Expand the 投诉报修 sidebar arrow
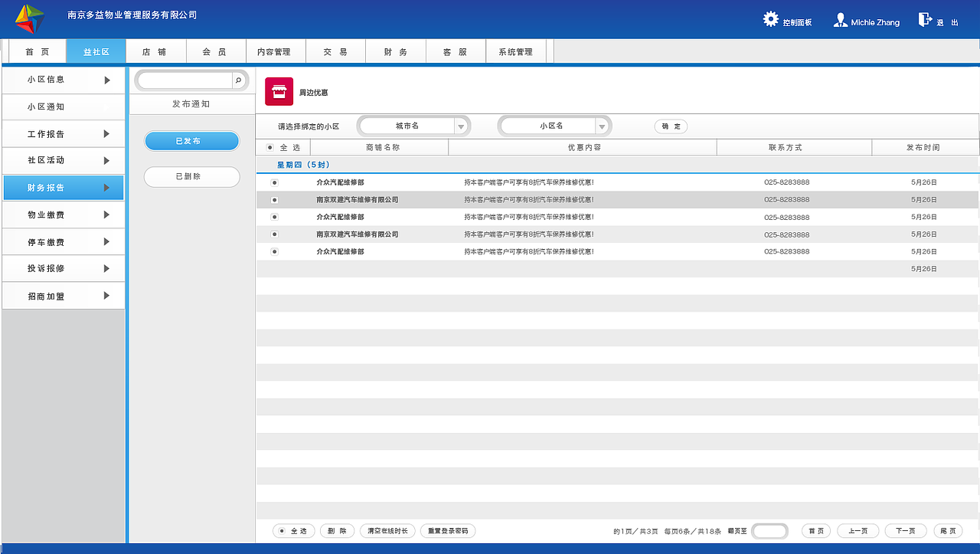 point(107,269)
